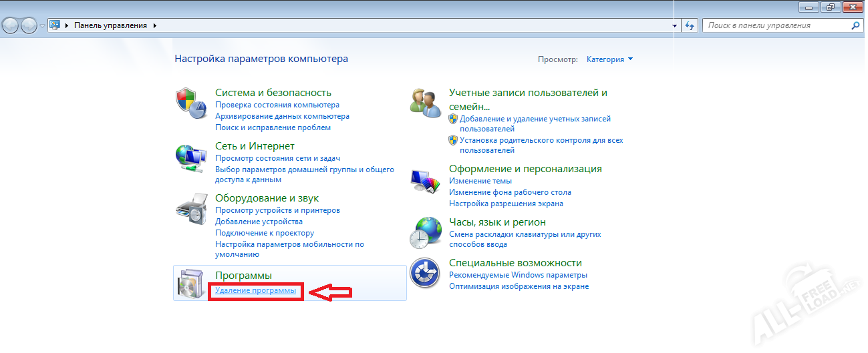Open Система и безопасность category
Image resolution: width=868 pixels, height=353 pixels.
tap(273, 93)
